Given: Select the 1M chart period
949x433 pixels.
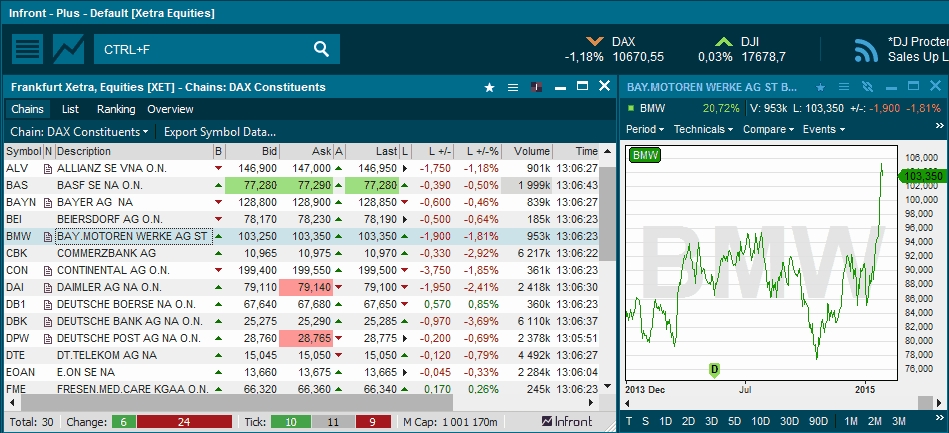Looking at the screenshot, I should click(851, 421).
